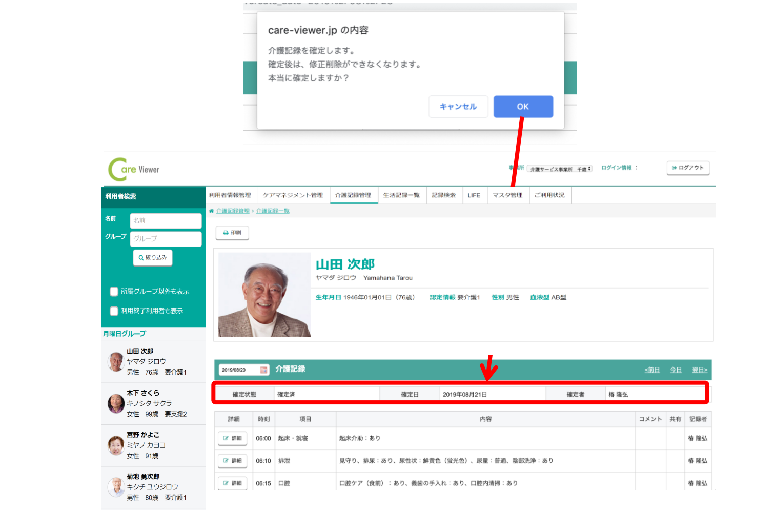Click the 印刷 print button
This screenshot has width=776, height=532.
(x=232, y=233)
